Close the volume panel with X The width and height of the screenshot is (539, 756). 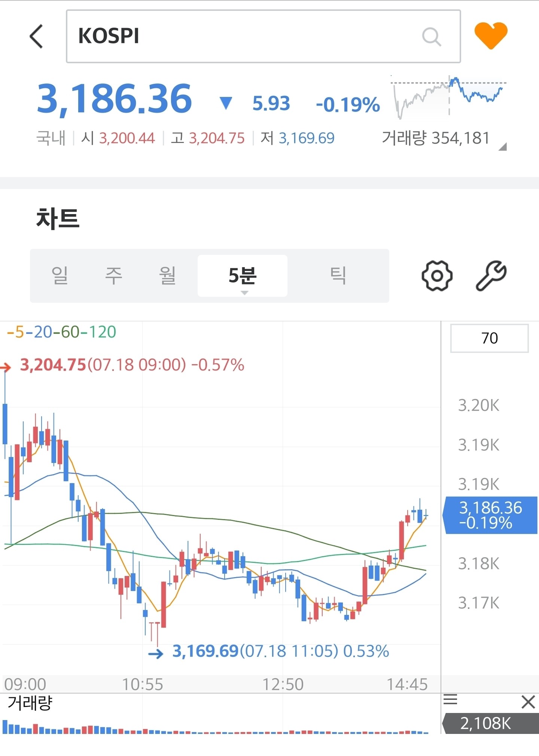click(528, 702)
